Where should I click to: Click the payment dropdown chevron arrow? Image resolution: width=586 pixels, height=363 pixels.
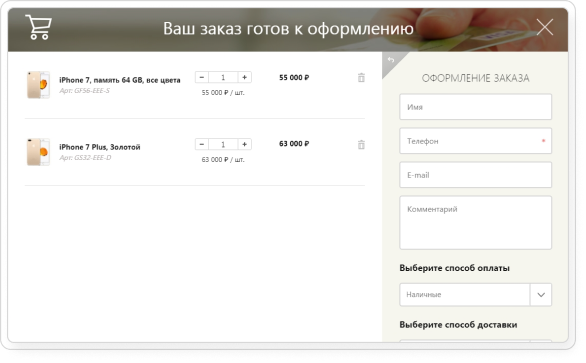(541, 295)
